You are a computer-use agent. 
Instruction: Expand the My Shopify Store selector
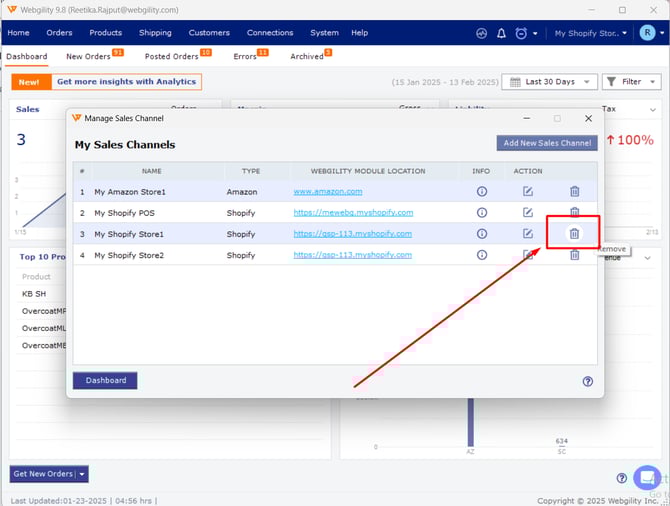(x=591, y=33)
